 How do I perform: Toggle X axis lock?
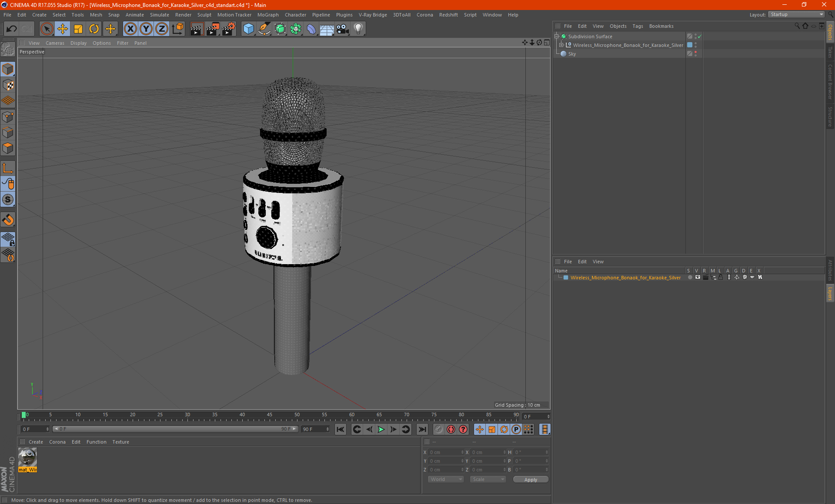point(130,29)
